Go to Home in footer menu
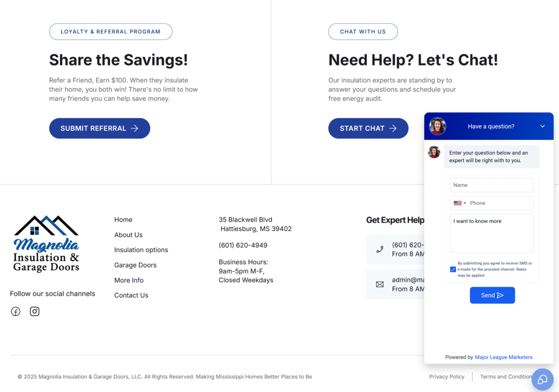The image size is (559, 392). [123, 219]
